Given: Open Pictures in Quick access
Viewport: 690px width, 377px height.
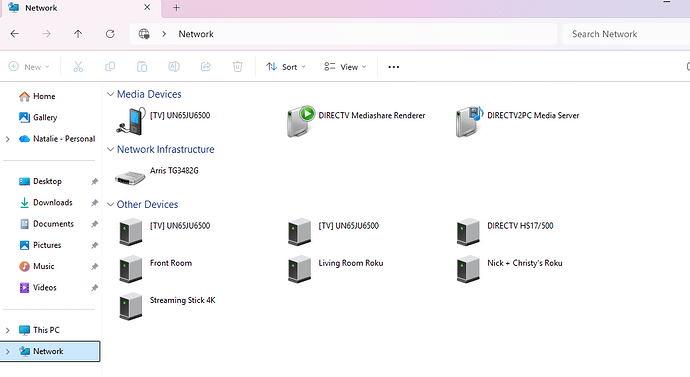Looking at the screenshot, I should tap(40, 245).
